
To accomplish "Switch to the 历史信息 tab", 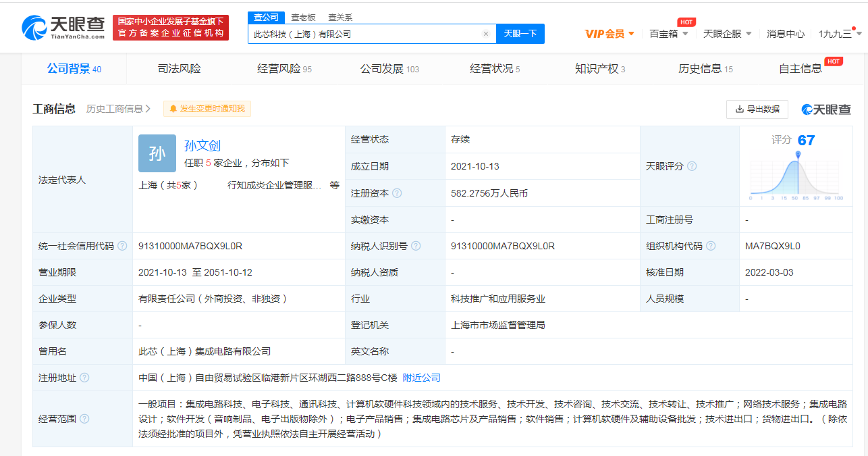I will coord(705,69).
